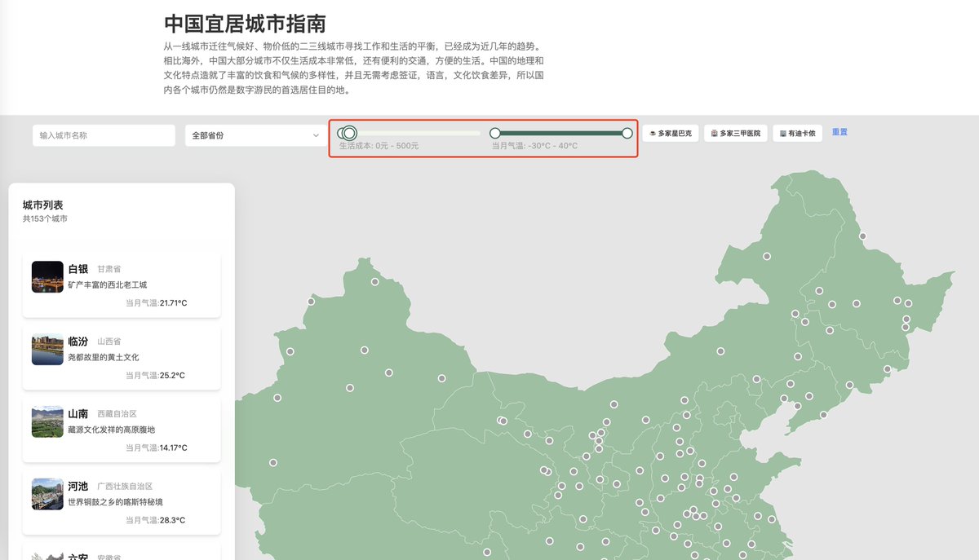This screenshot has width=979, height=560.
Task: Click 当月气温 21.71°C for 白银
Action: pos(156,303)
